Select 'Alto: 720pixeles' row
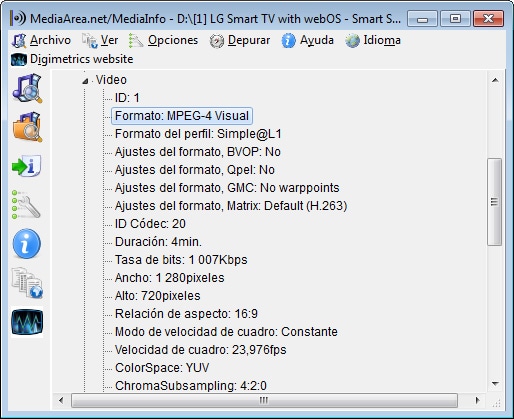 (157, 296)
